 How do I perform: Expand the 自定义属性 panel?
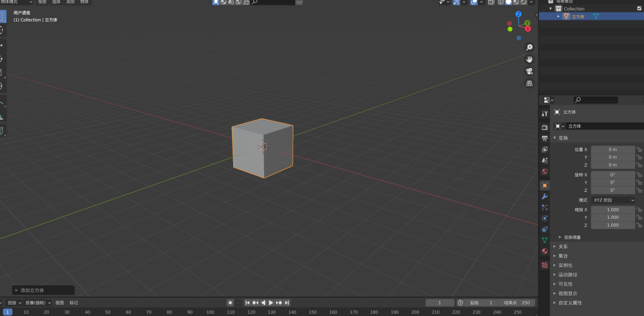[x=555, y=303]
